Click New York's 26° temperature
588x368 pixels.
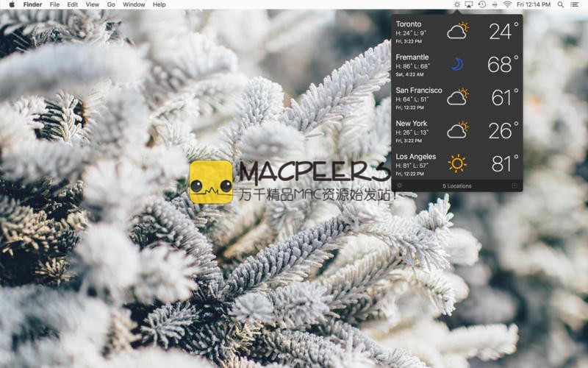pyautogui.click(x=503, y=131)
